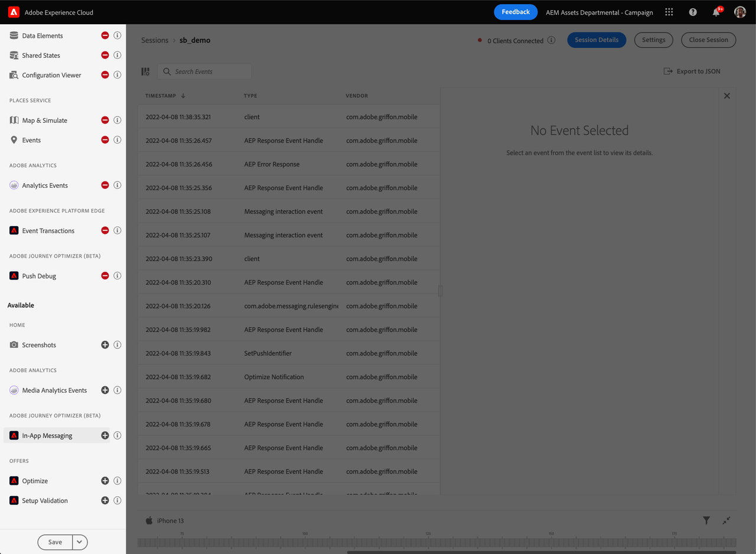Click the Save button
Screen dimensions: 756x554
coord(55,542)
